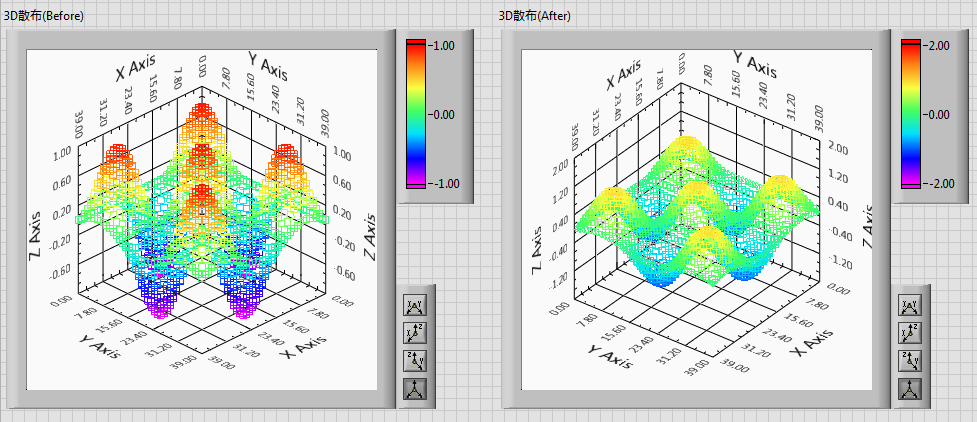Select XZ projection on the Before graph

[414, 334]
